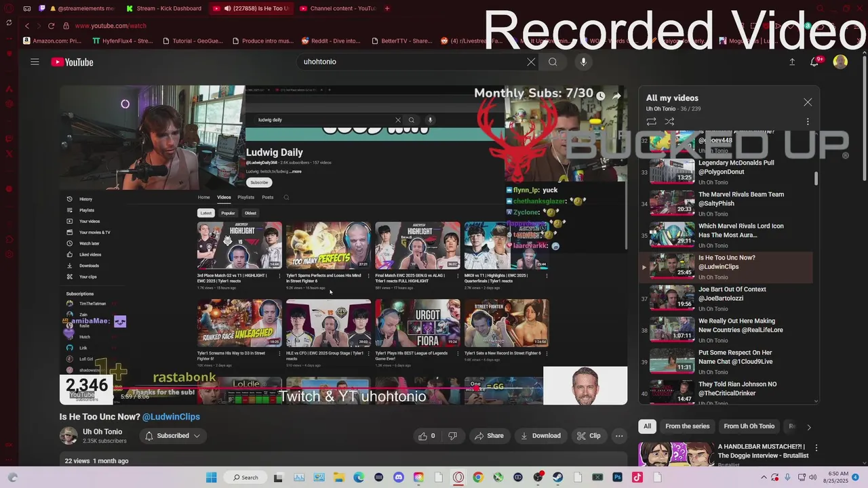Share the video
868x488 pixels.
coord(489,436)
